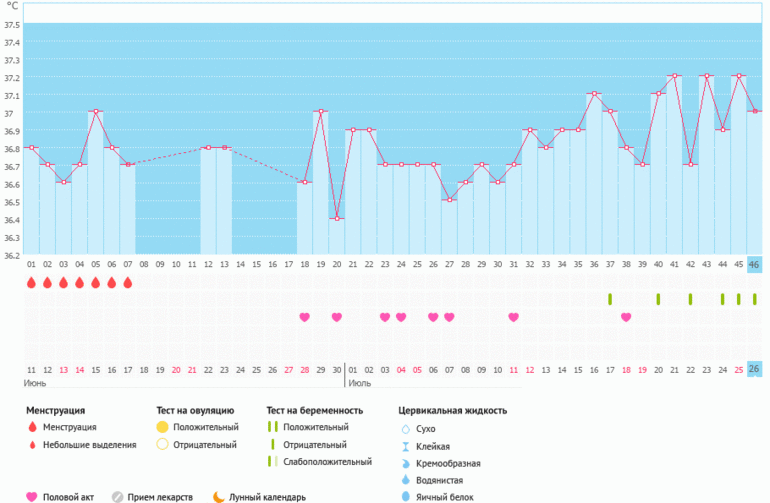Click the pregnancy test mark on day 37
The width and height of the screenshot is (770, 503).
click(x=609, y=299)
